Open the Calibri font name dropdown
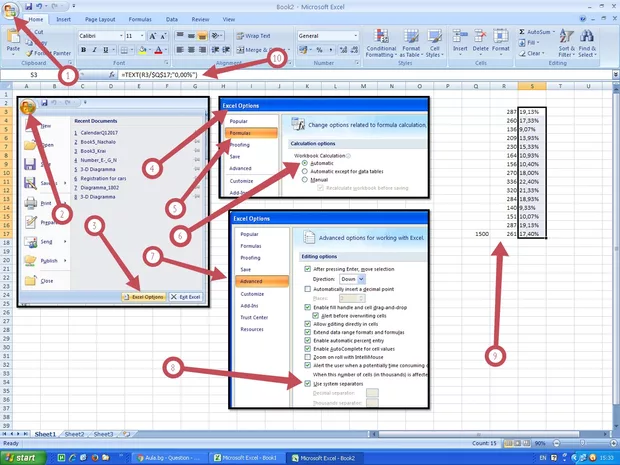Screen dimensions: 620x465 point(121,36)
